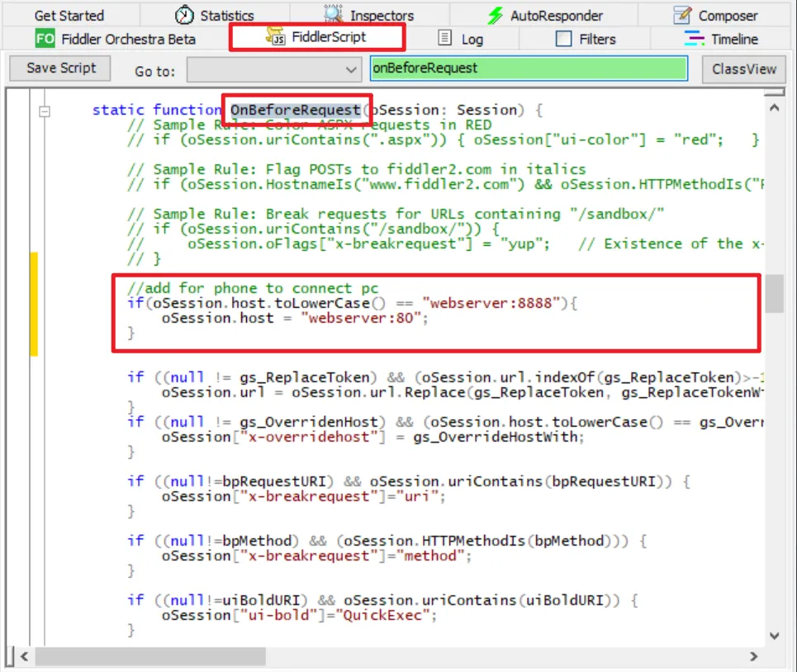The width and height of the screenshot is (797, 672).
Task: Select the Fiddler Orchestra Beta tab
Action: (x=116, y=39)
